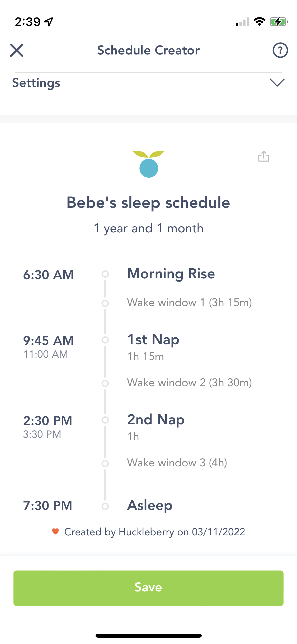Expand the Settings section chevron
The image size is (297, 644).
[x=277, y=83]
